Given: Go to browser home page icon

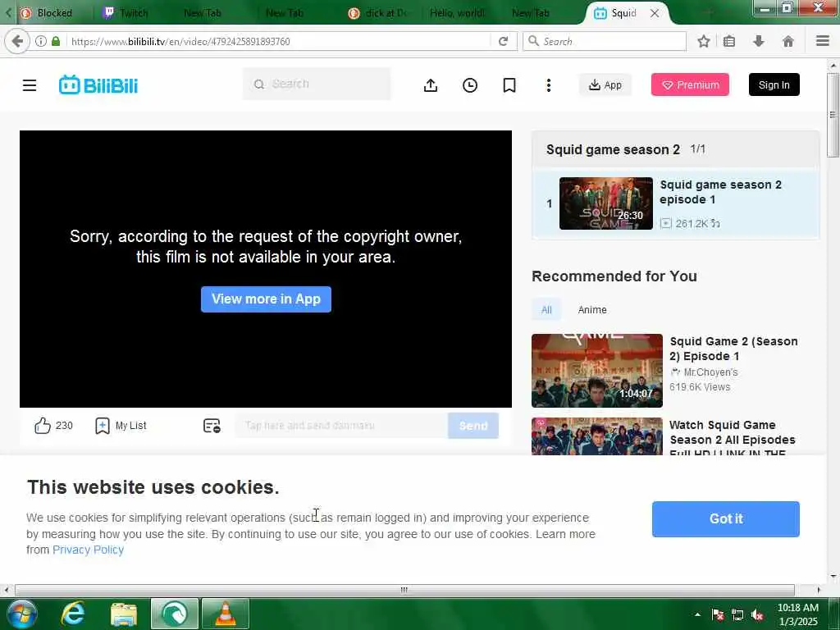Looking at the screenshot, I should [788, 41].
